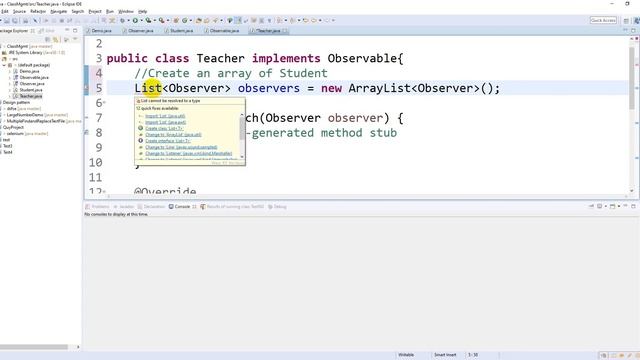This screenshot has width=640, height=360.
Task: Click the Debug bug icon in toolbar
Action: [122, 20]
